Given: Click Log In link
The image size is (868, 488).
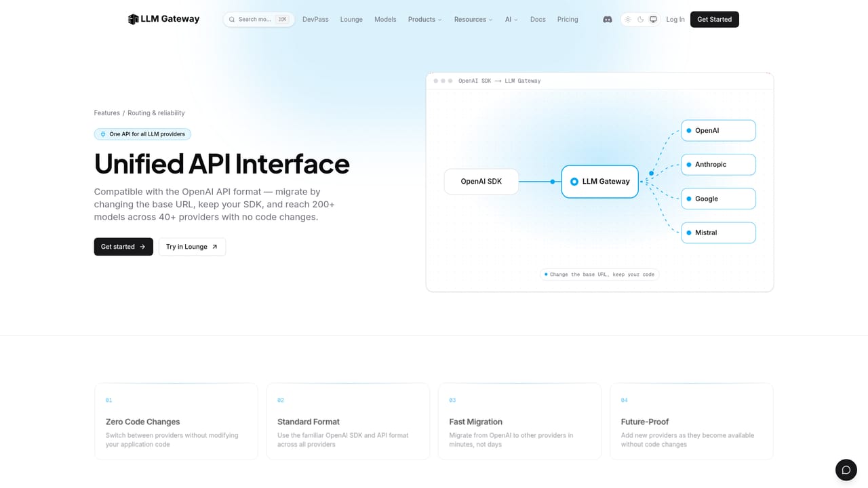Looking at the screenshot, I should pyautogui.click(x=675, y=20).
